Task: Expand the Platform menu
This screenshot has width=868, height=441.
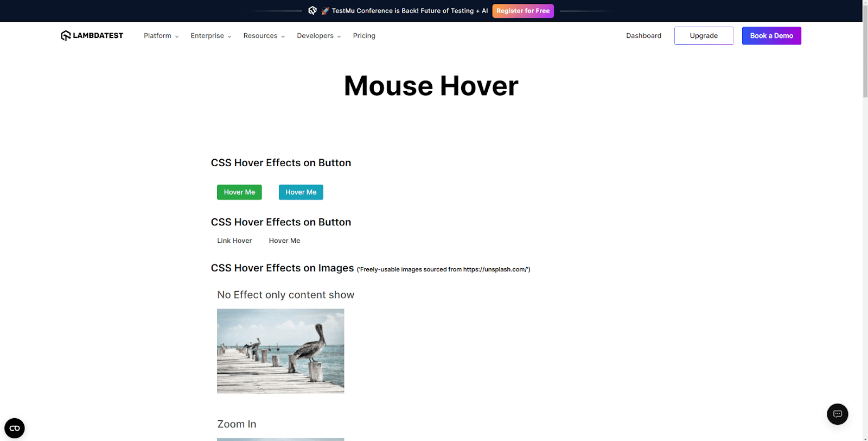Action: coord(161,36)
